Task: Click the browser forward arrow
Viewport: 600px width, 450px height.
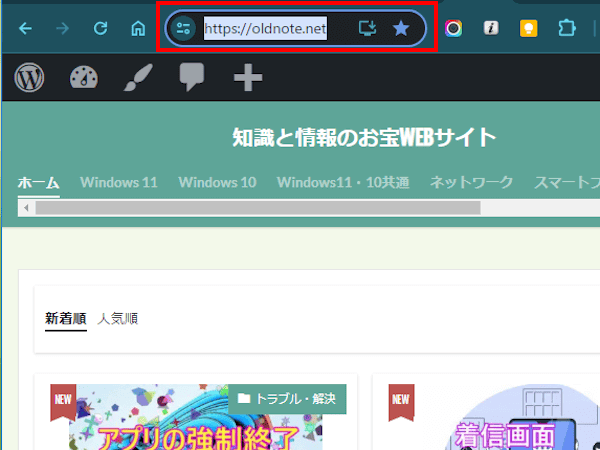Action: 62,28
